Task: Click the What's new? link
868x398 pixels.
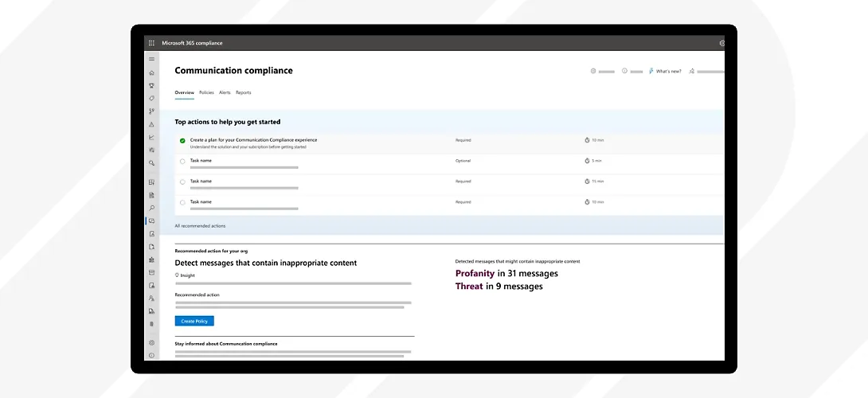Action: click(x=669, y=72)
